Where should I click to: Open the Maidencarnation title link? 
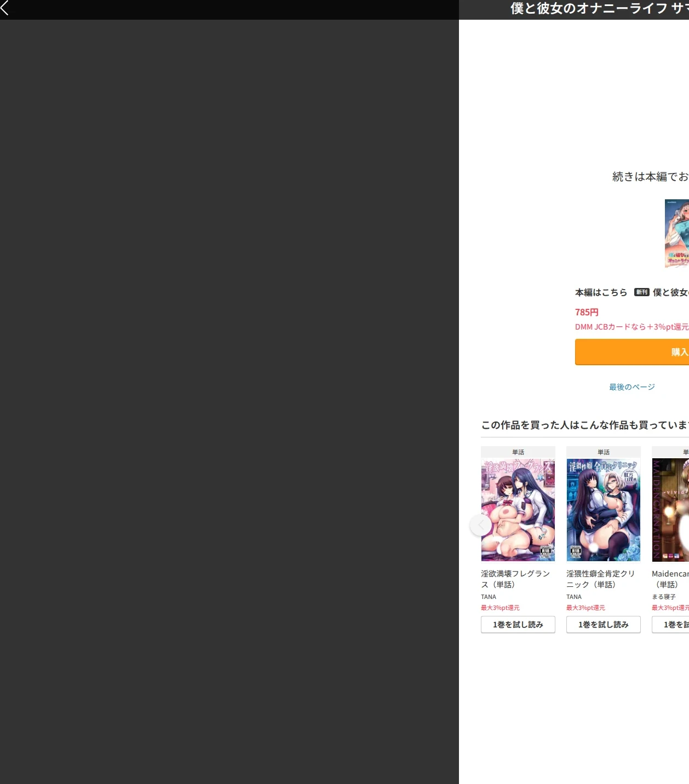(x=670, y=579)
